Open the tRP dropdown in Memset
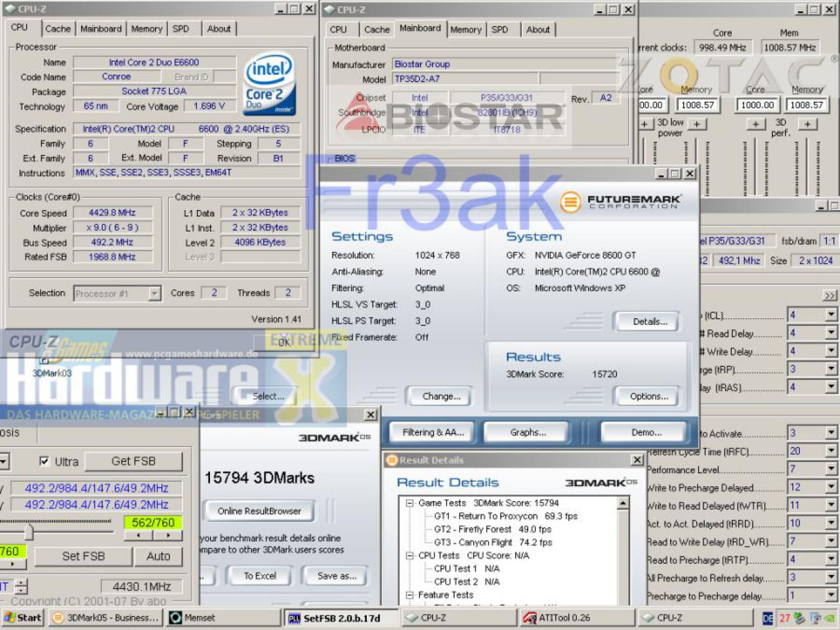The width and height of the screenshot is (840, 630). pyautogui.click(x=831, y=369)
